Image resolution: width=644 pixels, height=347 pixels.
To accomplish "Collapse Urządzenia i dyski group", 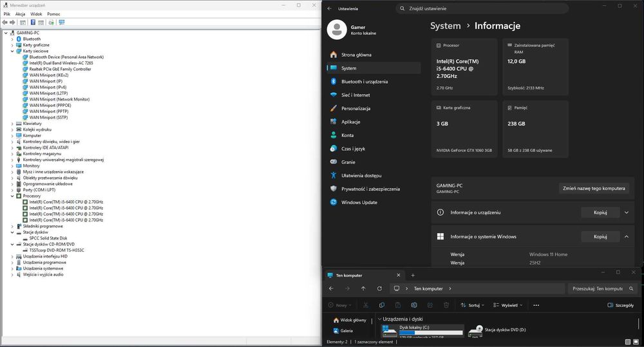I will (x=379, y=319).
